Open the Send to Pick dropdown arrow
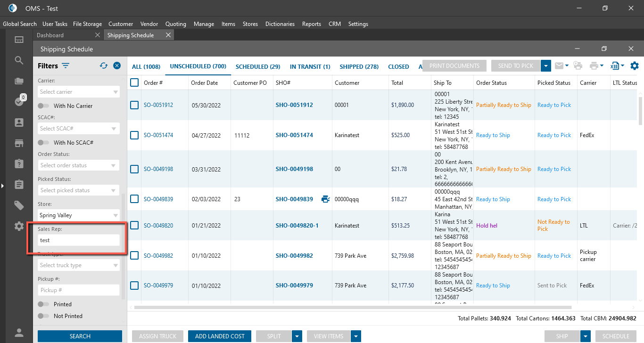The image size is (644, 343). 546,66
